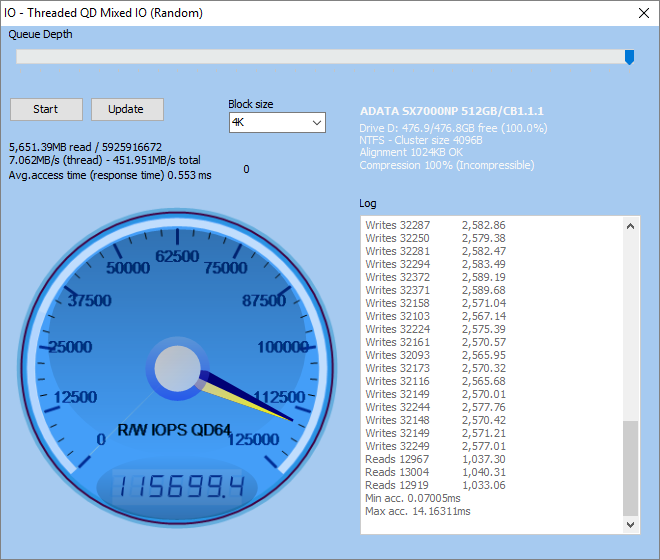
Task: Click the Alignment 1024KB OK text
Action: [411, 152]
